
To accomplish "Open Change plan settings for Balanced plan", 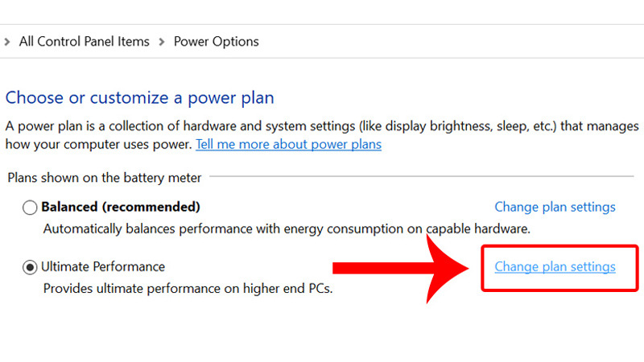I will (555, 208).
